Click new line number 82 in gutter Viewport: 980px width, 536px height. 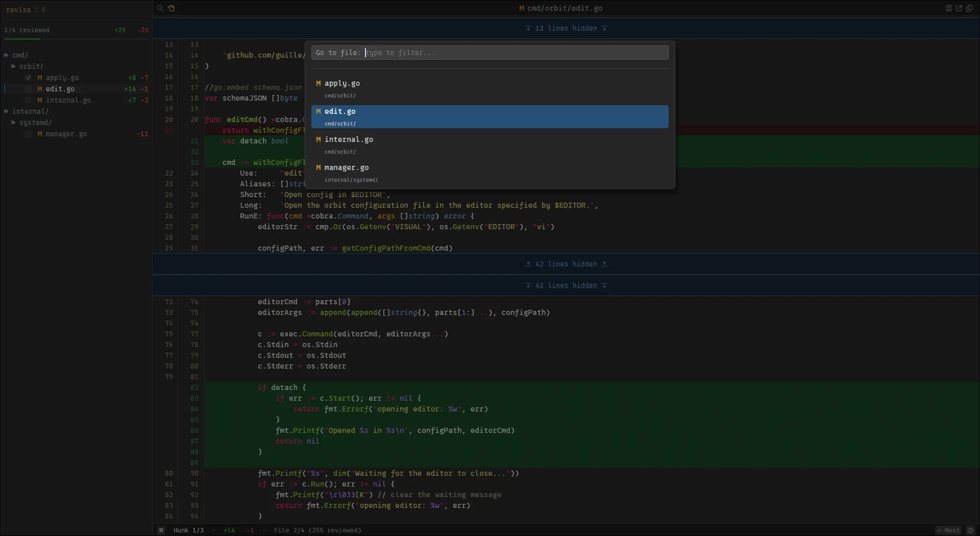coord(194,387)
